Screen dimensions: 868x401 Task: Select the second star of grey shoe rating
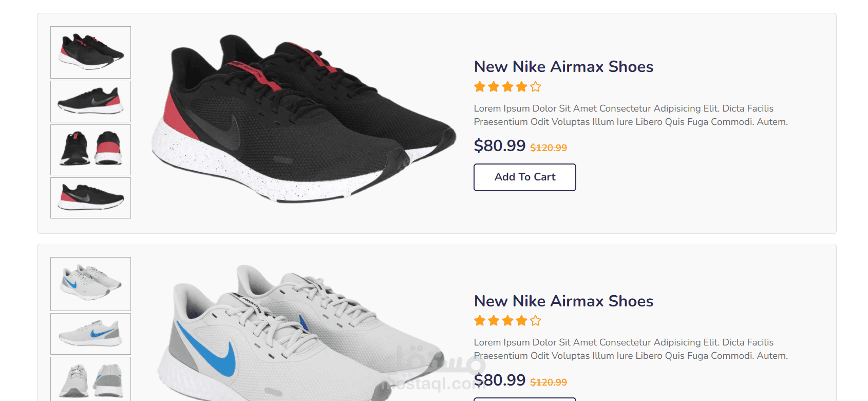(x=494, y=321)
